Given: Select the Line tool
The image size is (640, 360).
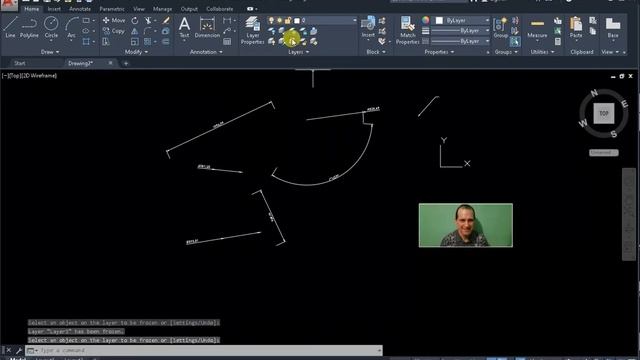Looking at the screenshot, I should (10, 28).
